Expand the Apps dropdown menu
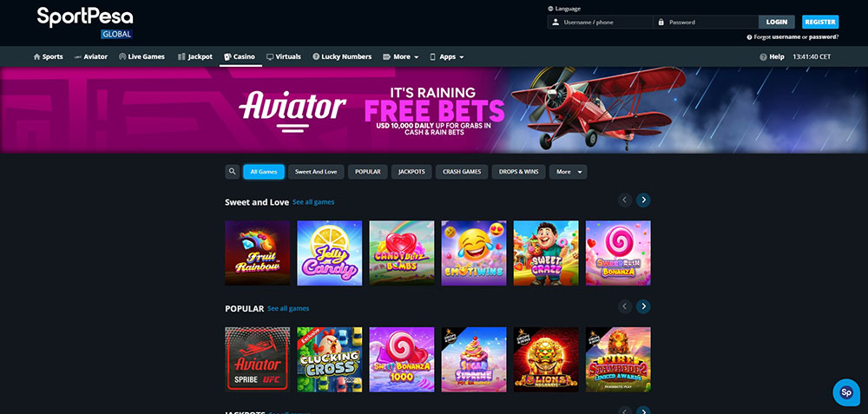The image size is (868, 414). pyautogui.click(x=447, y=57)
